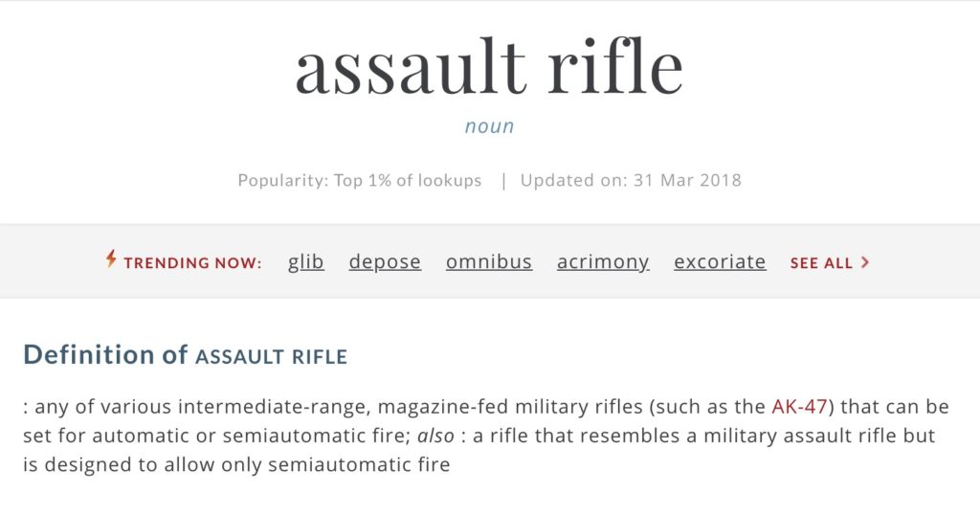Open the trending word omnibus
Viewport: 980px width, 516px height.
click(x=489, y=261)
